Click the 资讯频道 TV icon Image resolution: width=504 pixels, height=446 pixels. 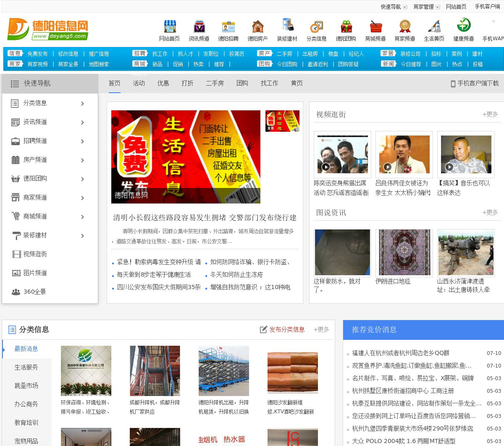[199, 27]
